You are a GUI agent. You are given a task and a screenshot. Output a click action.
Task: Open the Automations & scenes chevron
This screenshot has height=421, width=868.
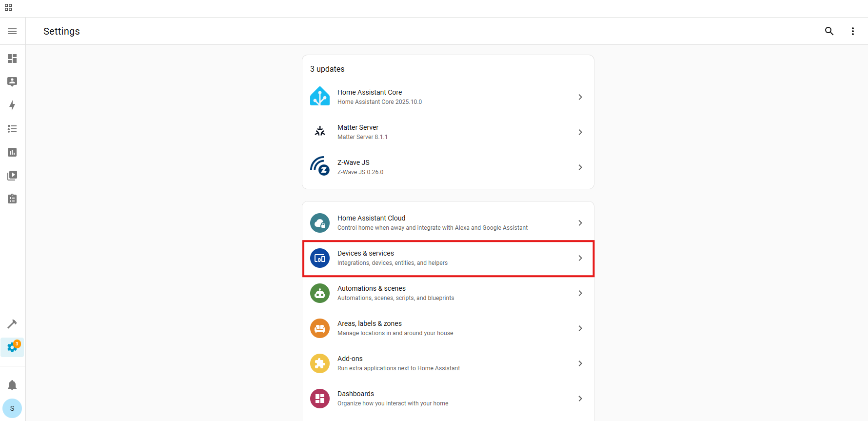(x=580, y=293)
